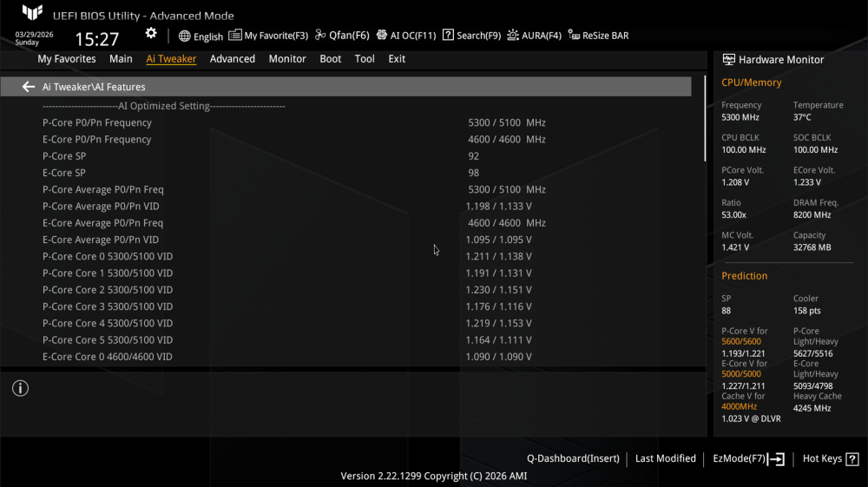Select P-Core P0/Pn Frequency row
Image resolution: width=868 pixels, height=487 pixels.
tap(346, 123)
